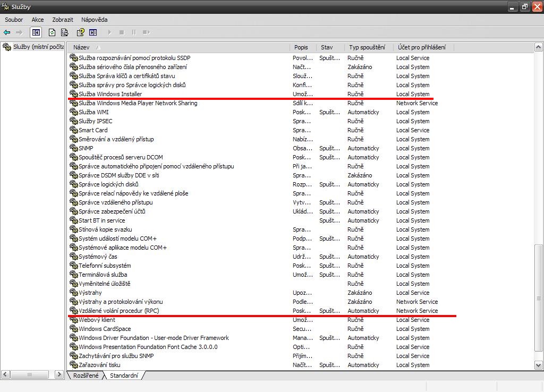544x392 pixels.
Task: Toggle the console tree show/hide icon
Action: (36, 32)
